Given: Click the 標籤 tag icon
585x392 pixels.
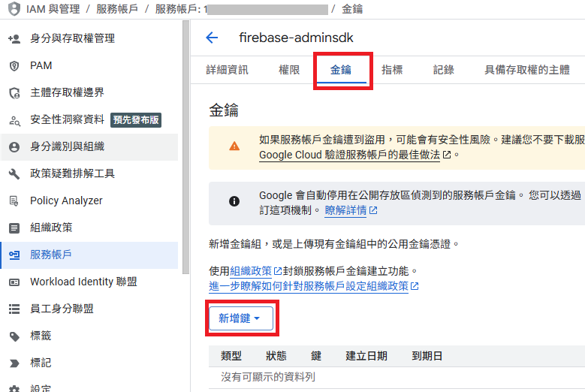Looking at the screenshot, I should 14,336.
